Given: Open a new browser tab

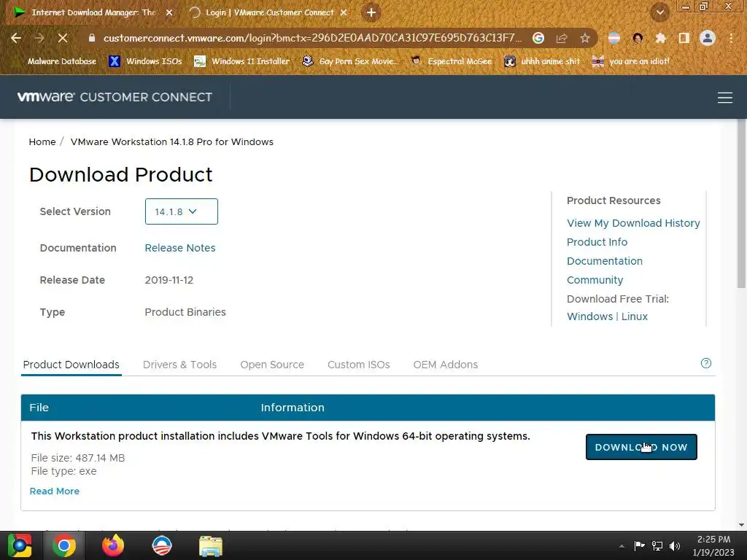Looking at the screenshot, I should [x=371, y=12].
